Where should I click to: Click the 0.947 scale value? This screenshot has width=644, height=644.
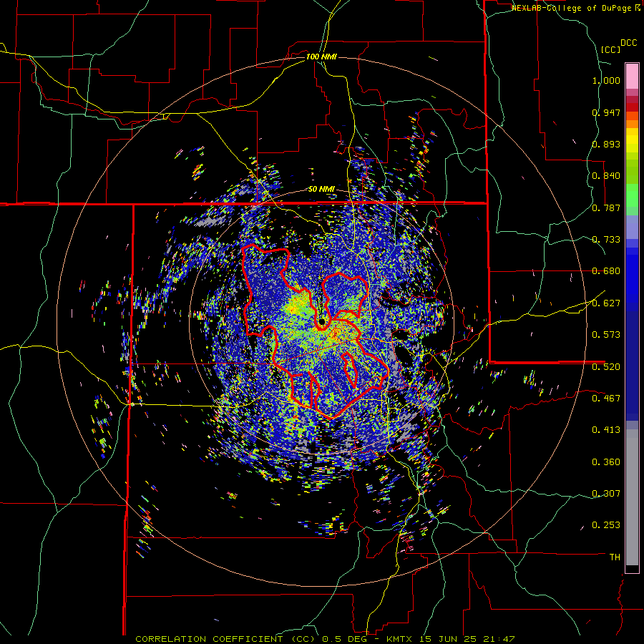point(606,112)
